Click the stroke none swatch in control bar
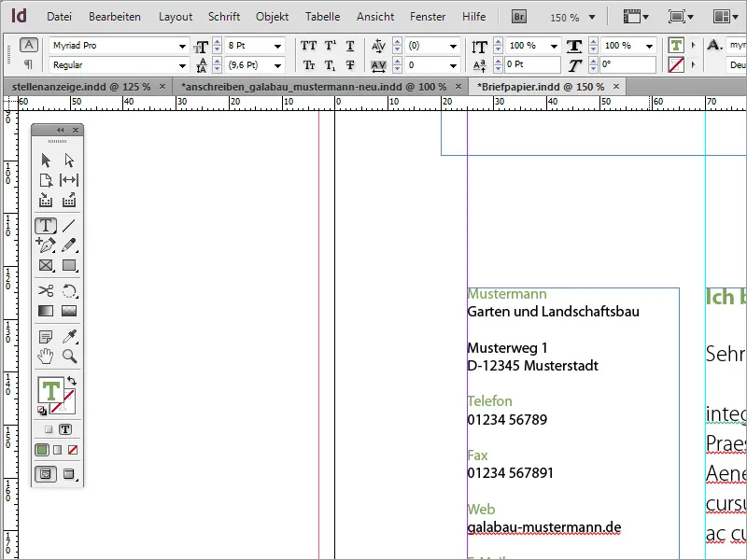The width and height of the screenshot is (747, 560). click(675, 64)
